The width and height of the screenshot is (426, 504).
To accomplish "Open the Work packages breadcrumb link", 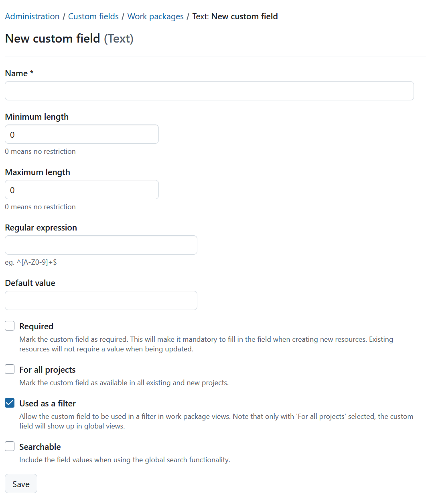I will (155, 16).
